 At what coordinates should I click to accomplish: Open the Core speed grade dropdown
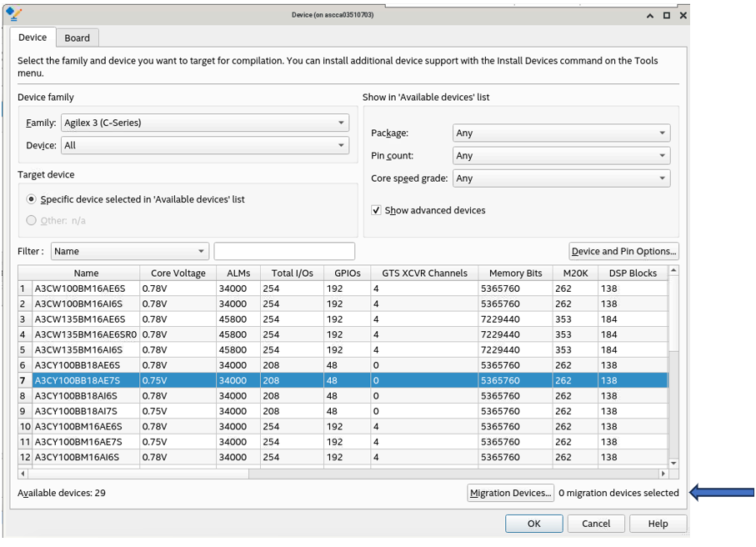click(561, 178)
